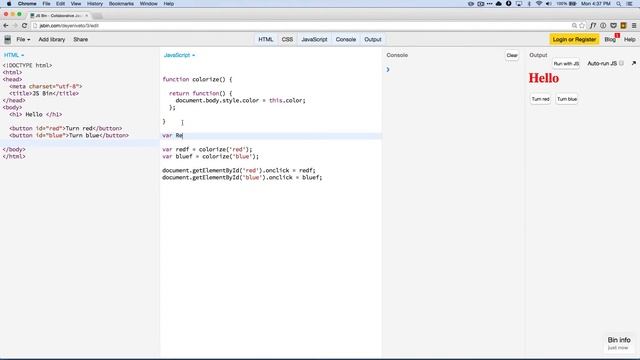This screenshot has width=640, height=360.
Task: Click the 'function colorize() {' code line
Action: click(x=197, y=80)
